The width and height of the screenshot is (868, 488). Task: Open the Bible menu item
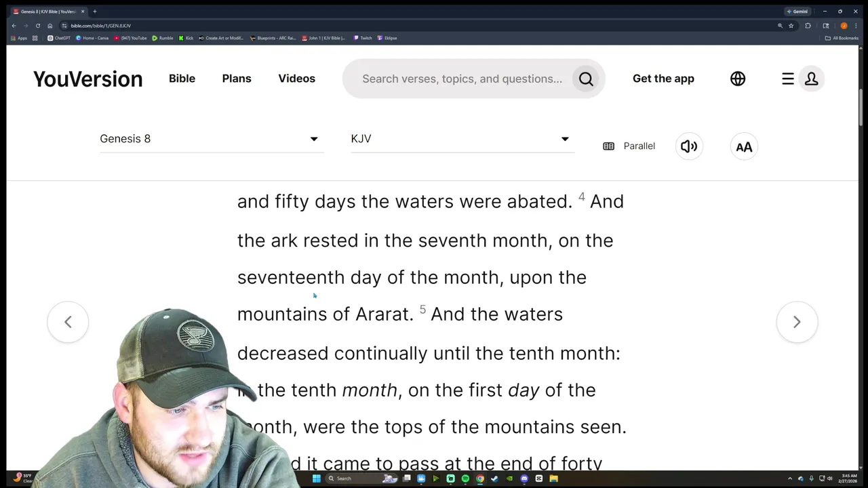[182, 79]
